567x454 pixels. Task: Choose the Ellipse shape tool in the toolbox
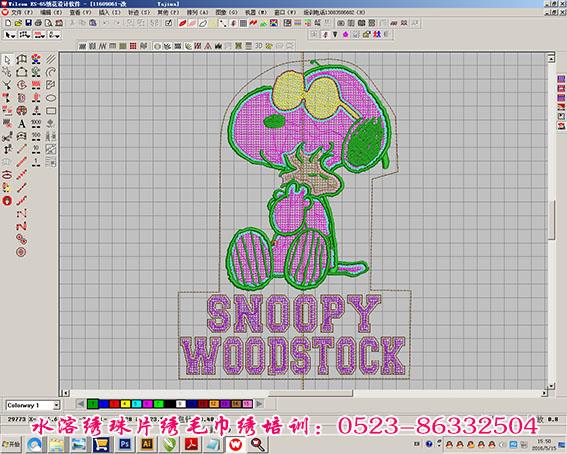point(51,98)
